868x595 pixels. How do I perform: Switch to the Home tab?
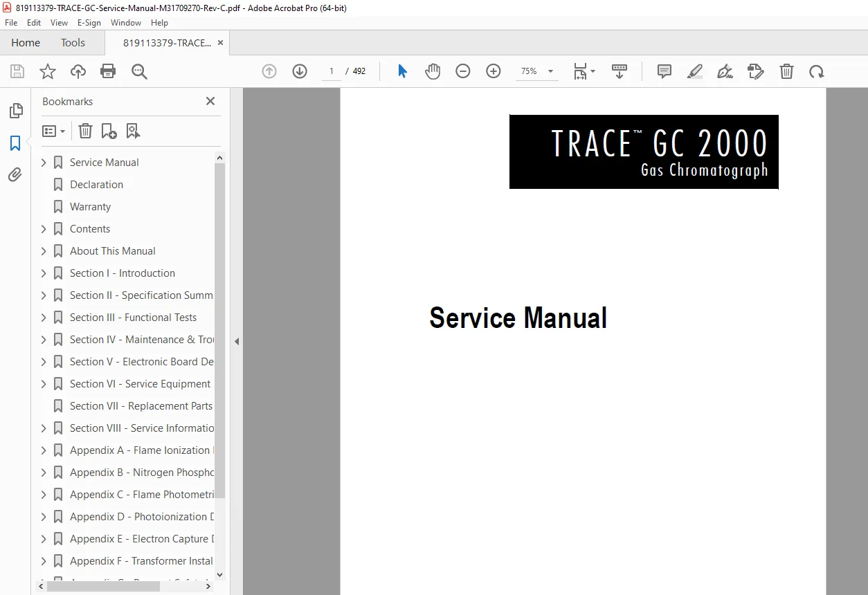point(26,42)
